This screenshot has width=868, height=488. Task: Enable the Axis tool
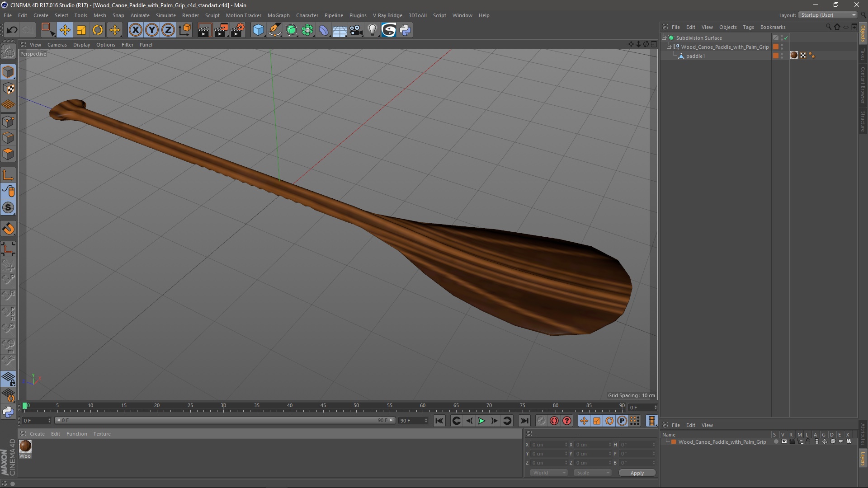click(x=8, y=175)
